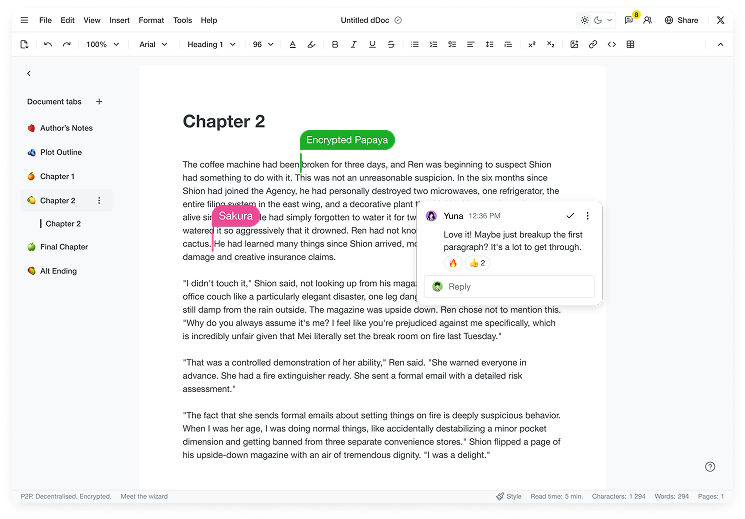Open the comments icon with badge

point(630,20)
